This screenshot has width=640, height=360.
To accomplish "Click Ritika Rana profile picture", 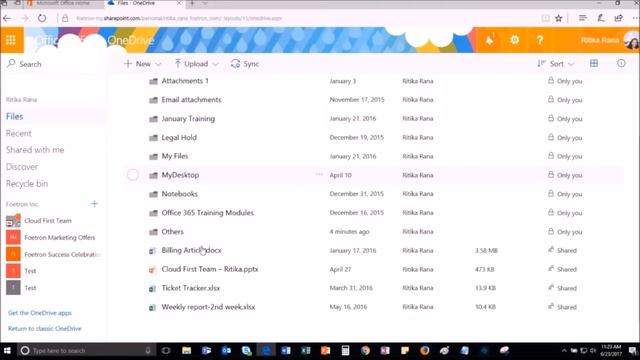I will point(632,40).
